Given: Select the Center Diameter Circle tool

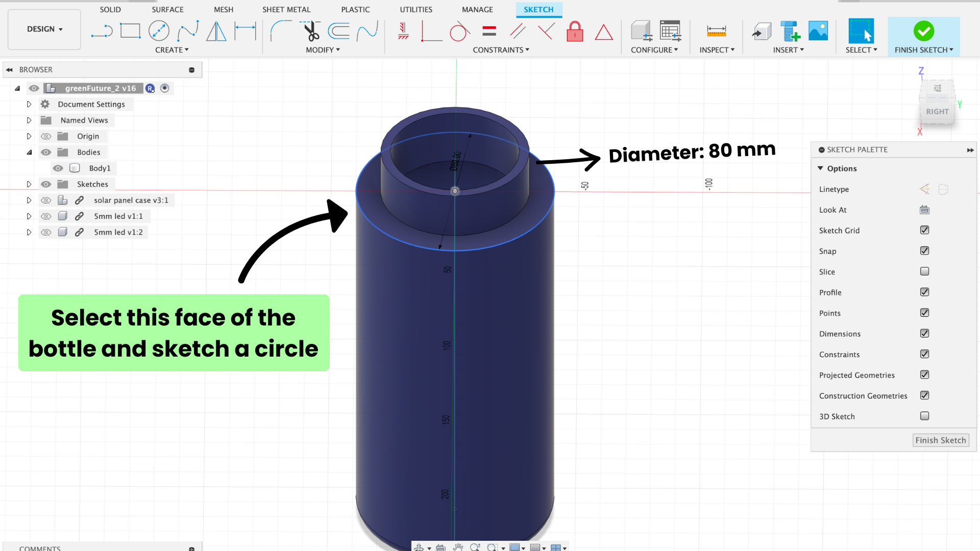Looking at the screenshot, I should tap(159, 31).
